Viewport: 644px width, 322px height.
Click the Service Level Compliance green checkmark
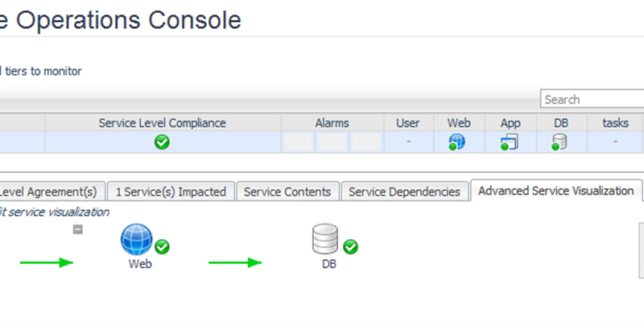[x=162, y=142]
